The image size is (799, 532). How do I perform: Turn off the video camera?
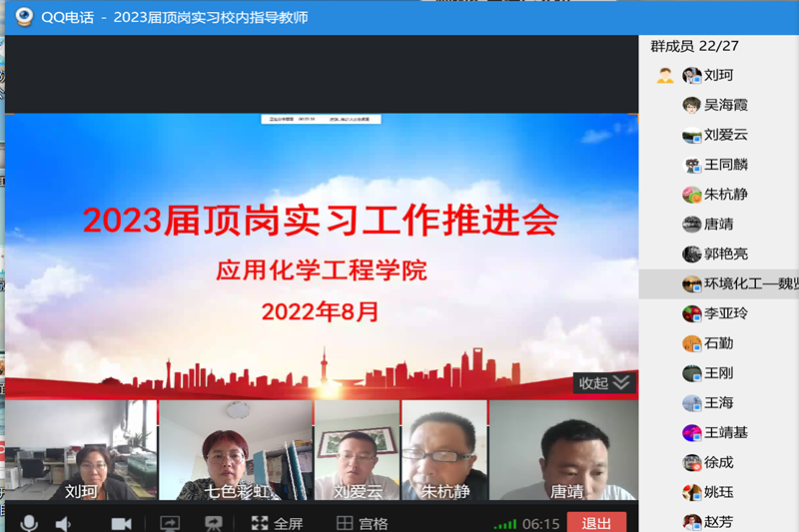(121, 523)
